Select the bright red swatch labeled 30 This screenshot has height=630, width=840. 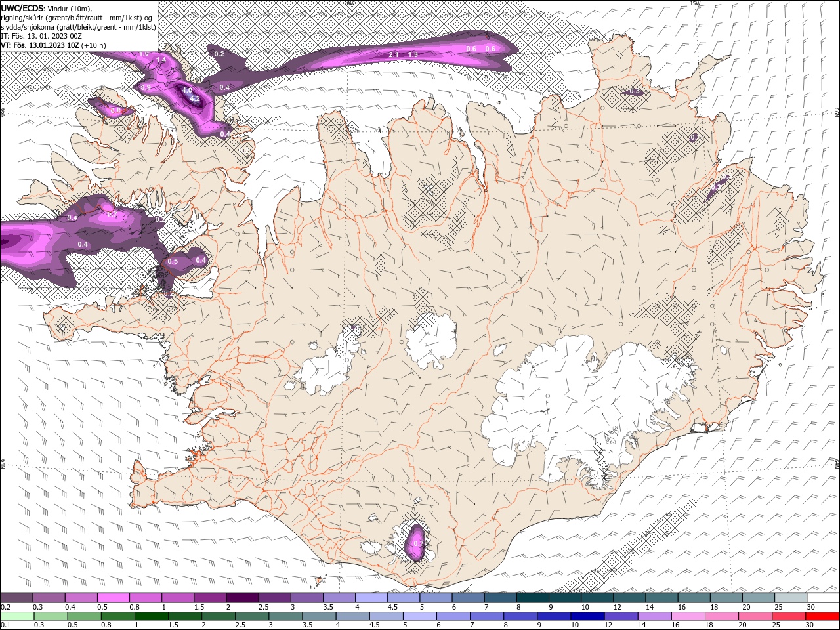pos(822,616)
